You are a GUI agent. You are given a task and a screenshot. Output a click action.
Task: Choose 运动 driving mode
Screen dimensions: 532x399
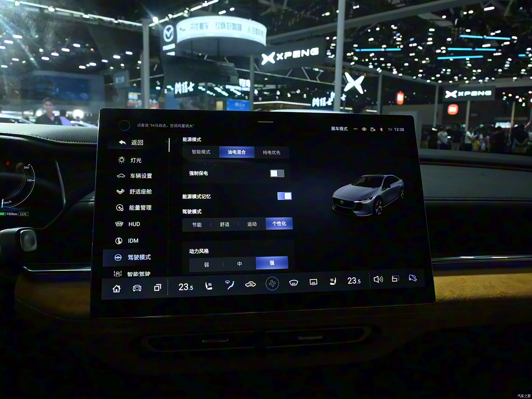pyautogui.click(x=252, y=224)
